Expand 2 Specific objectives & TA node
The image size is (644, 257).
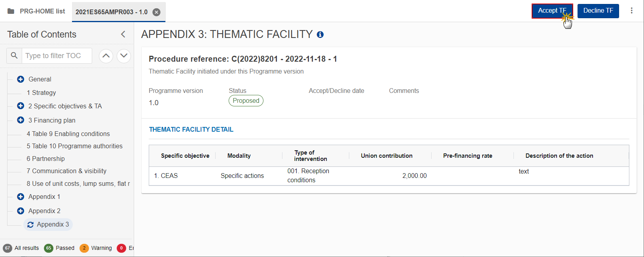(x=21, y=106)
